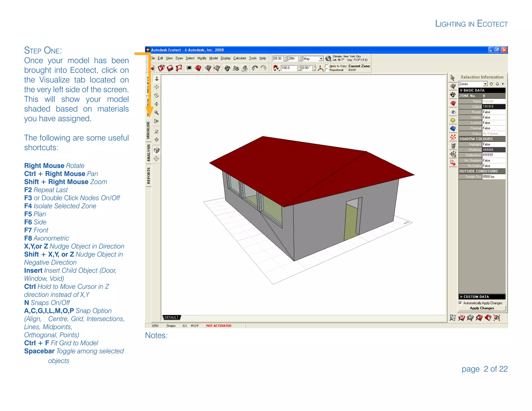Click the Undo arrow icon

(x=255, y=68)
